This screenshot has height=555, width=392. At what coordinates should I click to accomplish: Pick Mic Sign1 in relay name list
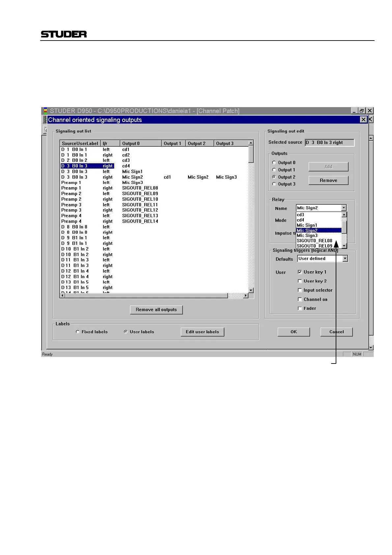[319, 225]
